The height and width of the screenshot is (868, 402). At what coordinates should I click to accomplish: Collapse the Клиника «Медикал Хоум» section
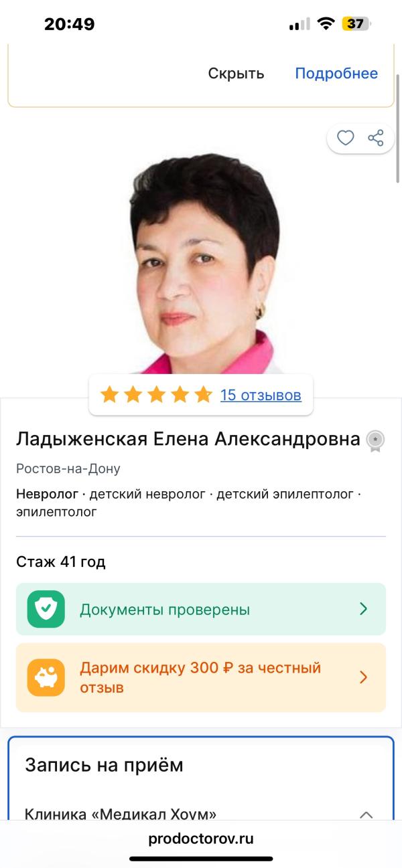(366, 814)
